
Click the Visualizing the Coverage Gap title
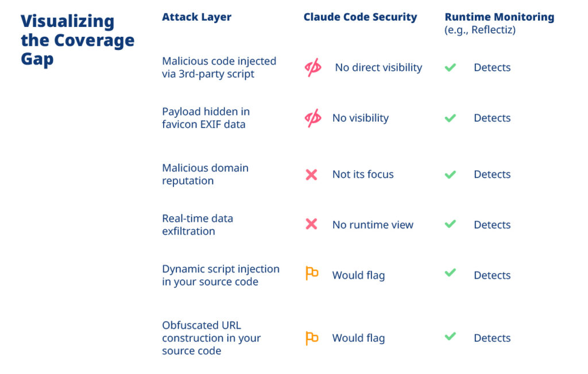78,40
